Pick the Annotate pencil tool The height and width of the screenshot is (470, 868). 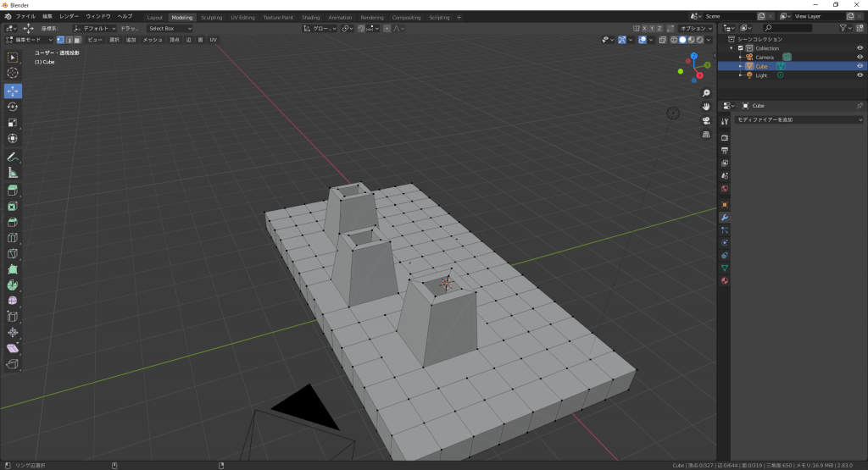pyautogui.click(x=12, y=157)
